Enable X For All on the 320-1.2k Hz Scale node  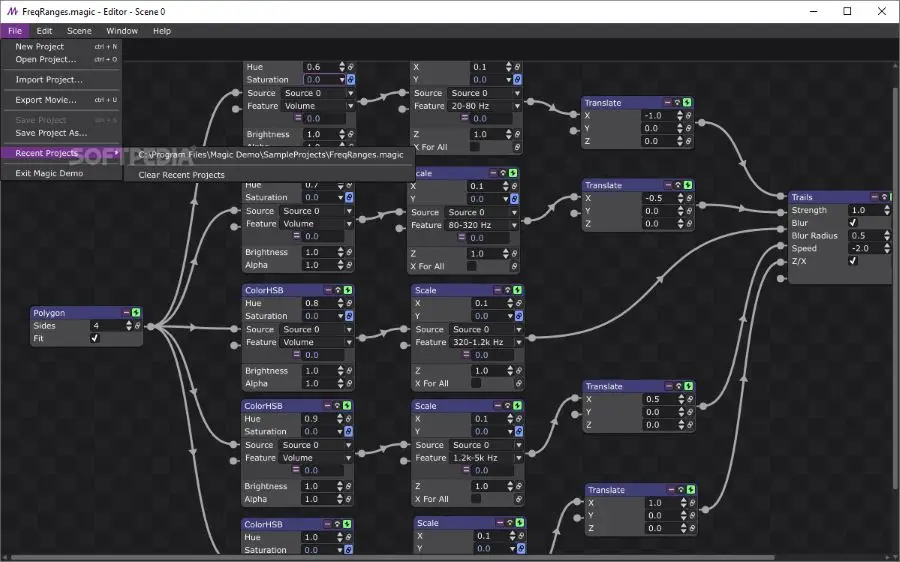click(x=475, y=383)
